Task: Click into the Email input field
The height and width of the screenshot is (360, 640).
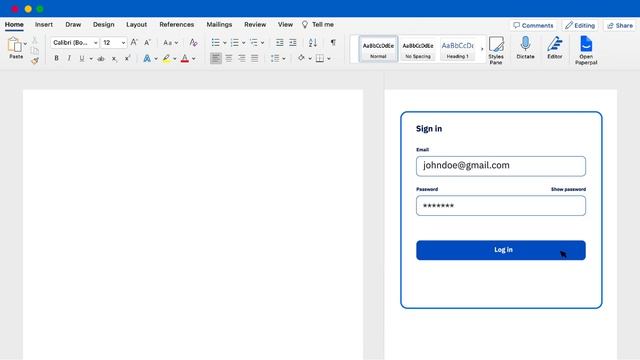Action: point(501,166)
